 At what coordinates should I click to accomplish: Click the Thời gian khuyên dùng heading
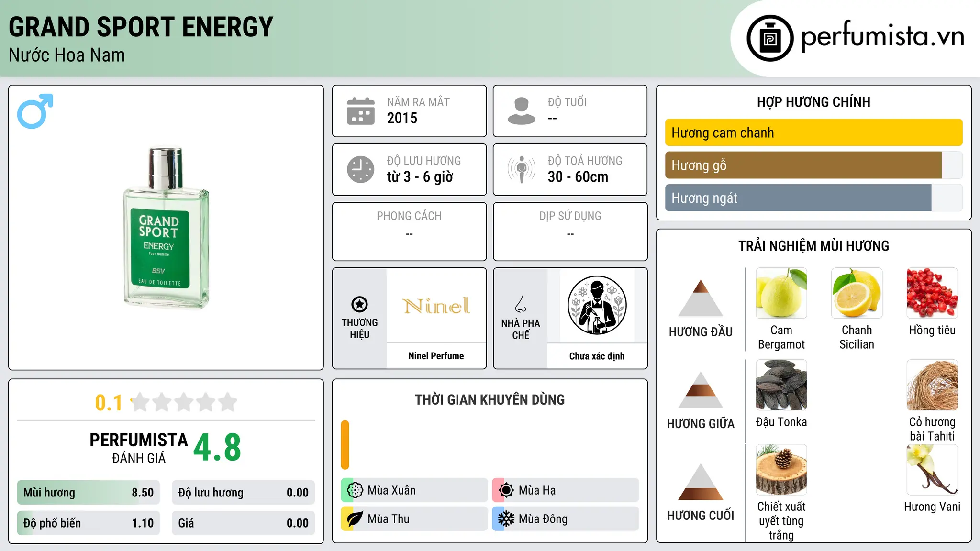[490, 399]
